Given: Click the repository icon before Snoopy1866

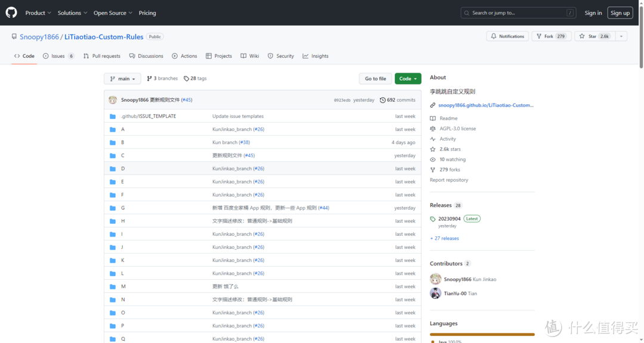Looking at the screenshot, I should click(14, 36).
